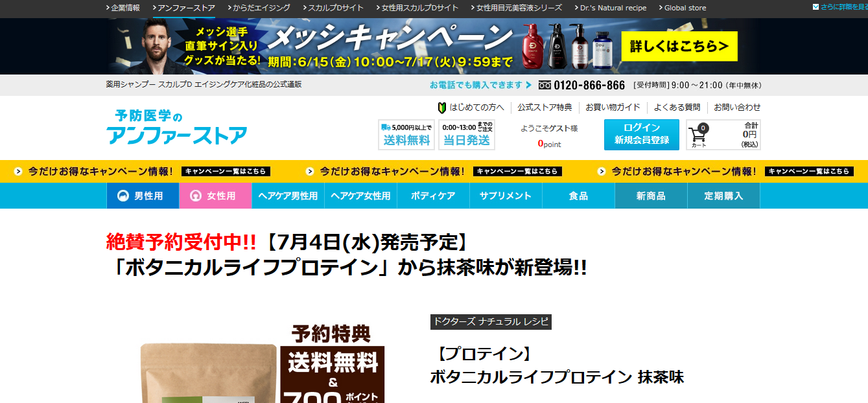
Task: Open 企業情報 in the top bar
Action: click(x=123, y=8)
